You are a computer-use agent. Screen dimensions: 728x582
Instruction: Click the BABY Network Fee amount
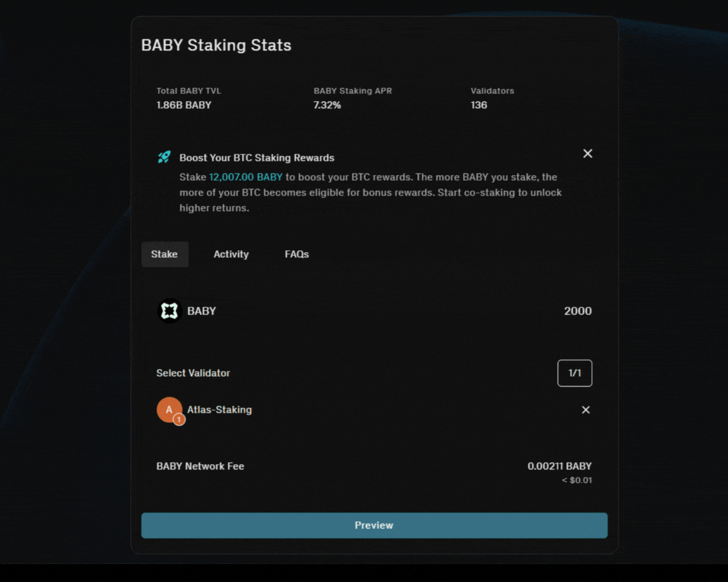[559, 466]
